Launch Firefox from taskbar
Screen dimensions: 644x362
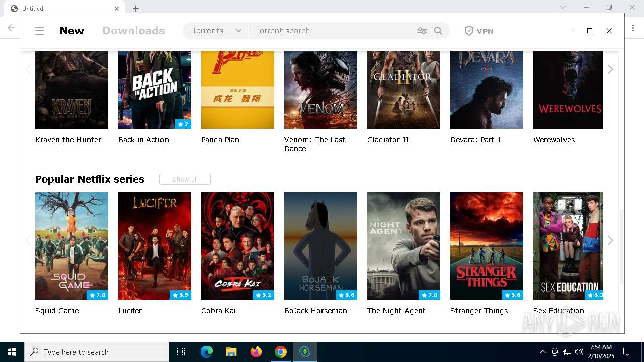[x=256, y=352]
